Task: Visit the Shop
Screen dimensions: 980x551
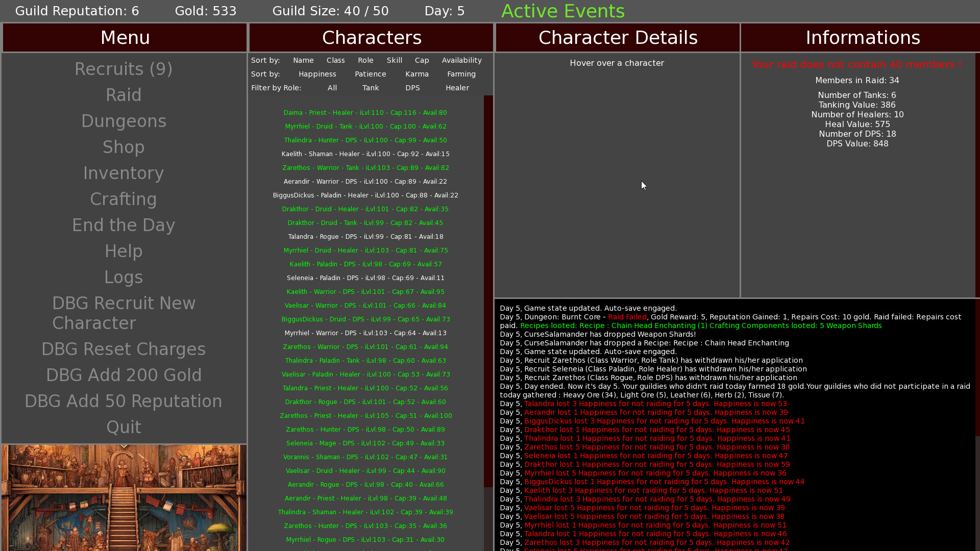Action: 124,147
